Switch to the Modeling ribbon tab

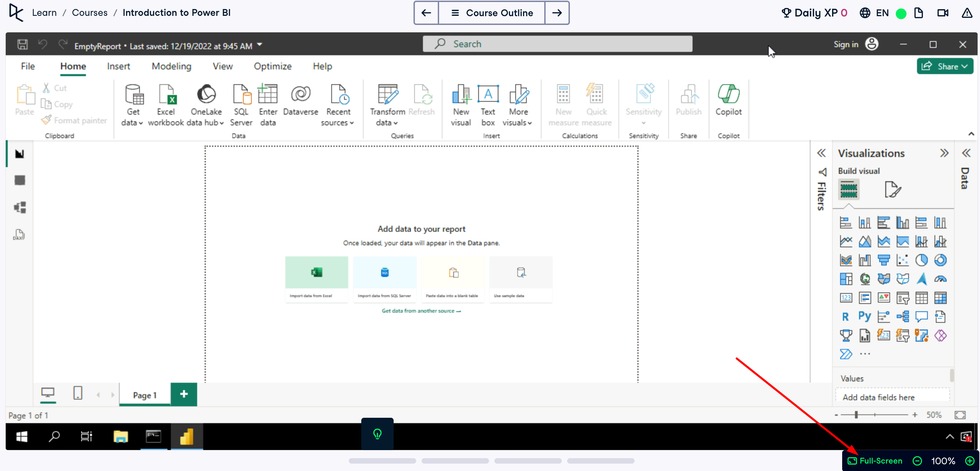point(171,66)
